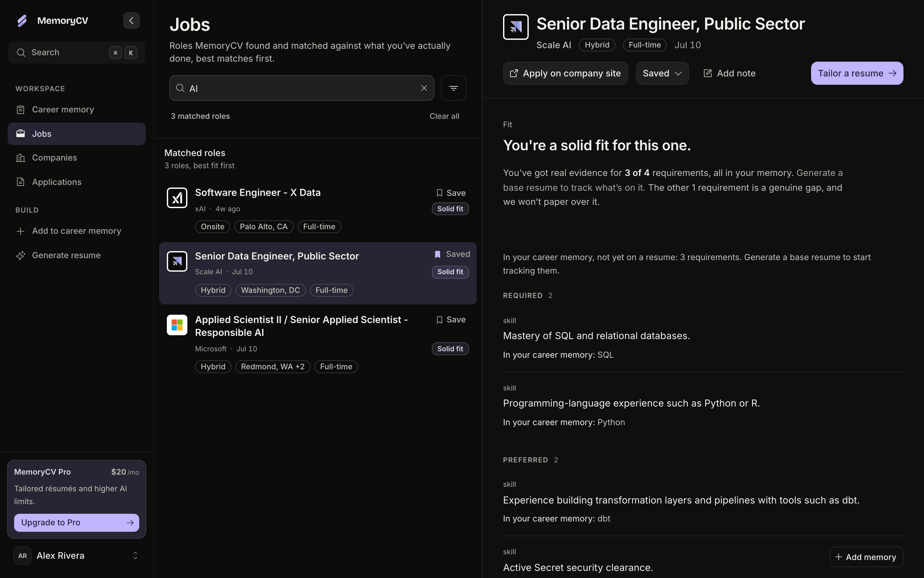Click the Upgrade to Pro button
The width and height of the screenshot is (924, 578).
click(76, 522)
